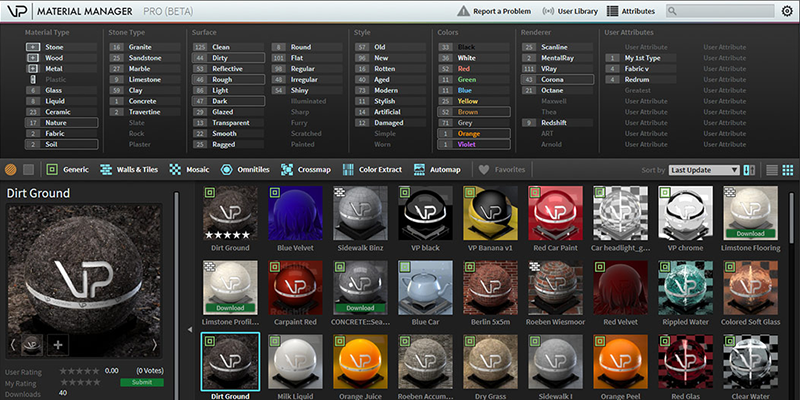Toggle the Violet color filter

pyautogui.click(x=473, y=144)
